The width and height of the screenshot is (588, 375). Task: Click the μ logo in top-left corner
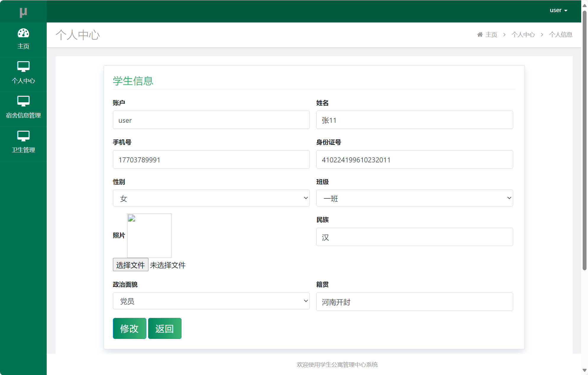tap(23, 12)
